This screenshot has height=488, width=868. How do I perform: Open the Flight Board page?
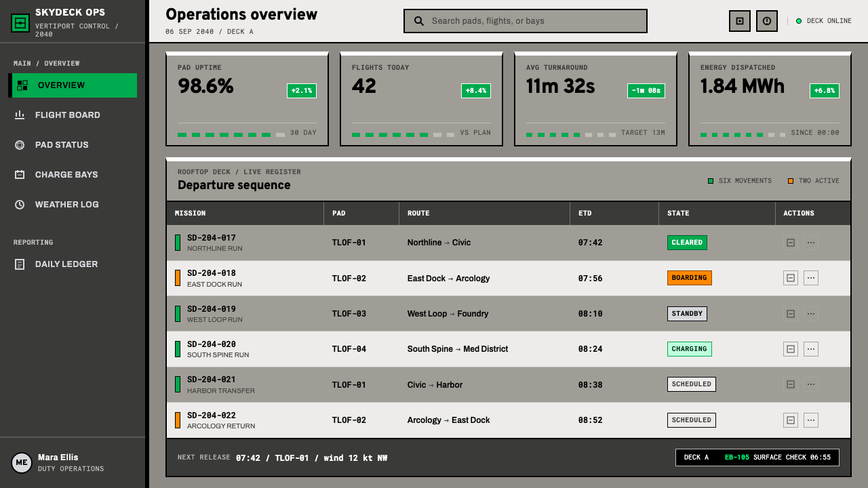(x=73, y=115)
